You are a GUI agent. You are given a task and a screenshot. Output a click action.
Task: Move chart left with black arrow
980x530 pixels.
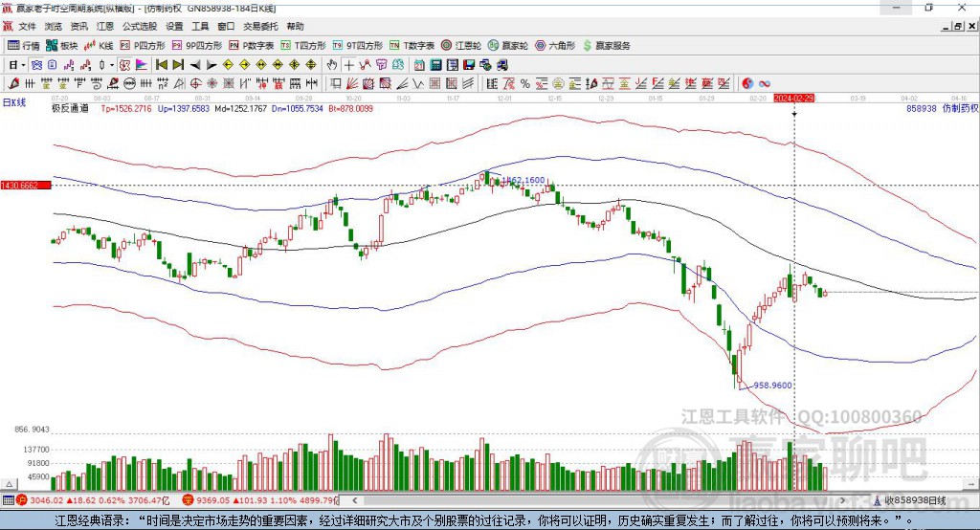(195, 65)
